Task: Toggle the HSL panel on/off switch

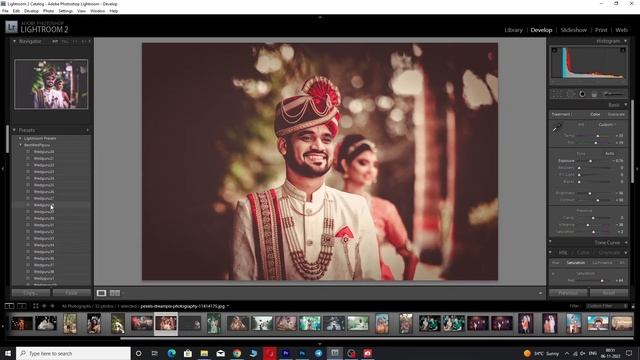Action: [550, 253]
